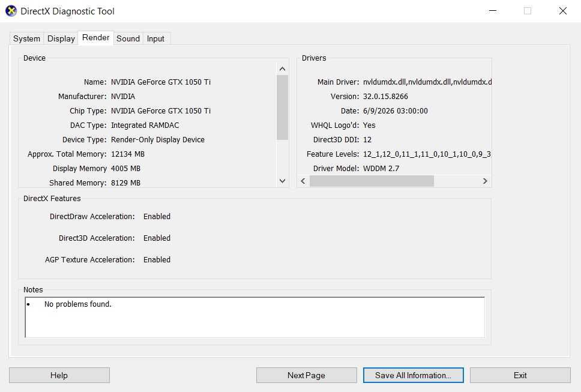Viewport: 581px width, 392px height.
Task: Switch to the System tab
Action: click(26, 38)
